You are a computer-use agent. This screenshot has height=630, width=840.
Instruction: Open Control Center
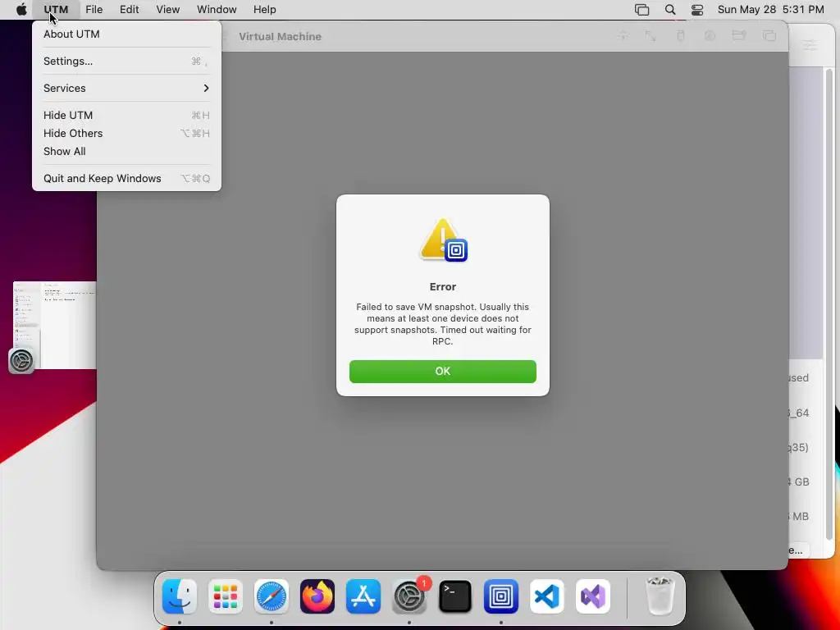(697, 10)
